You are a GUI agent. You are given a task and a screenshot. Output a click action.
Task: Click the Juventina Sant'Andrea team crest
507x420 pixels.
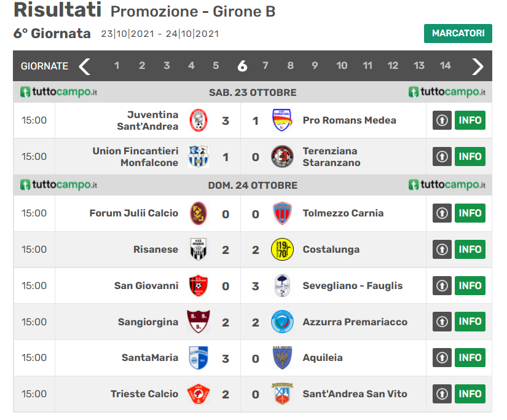(198, 121)
